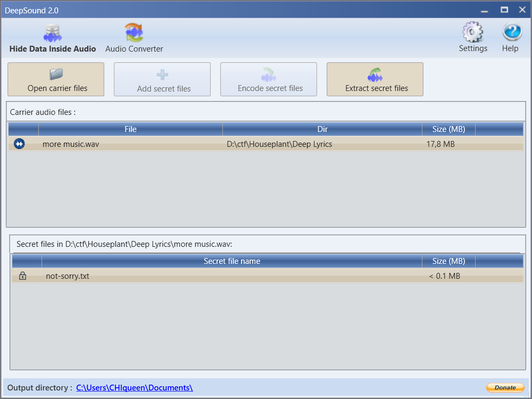The image size is (532, 399).
Task: Click the Secret file name column header
Action: [x=232, y=261]
